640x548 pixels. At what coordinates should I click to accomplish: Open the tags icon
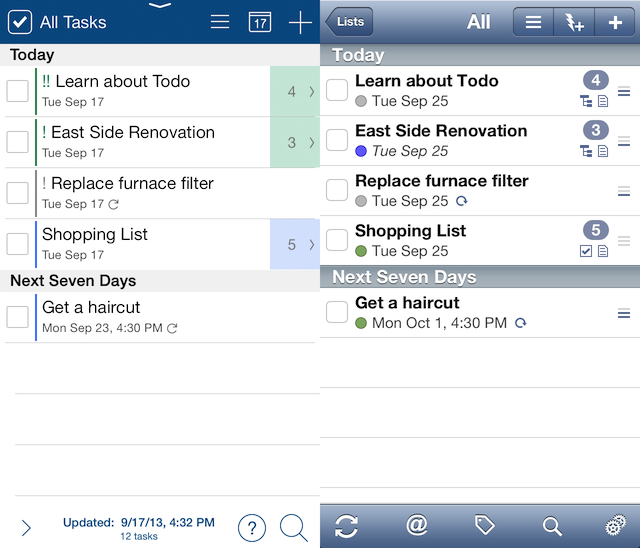coord(484,525)
